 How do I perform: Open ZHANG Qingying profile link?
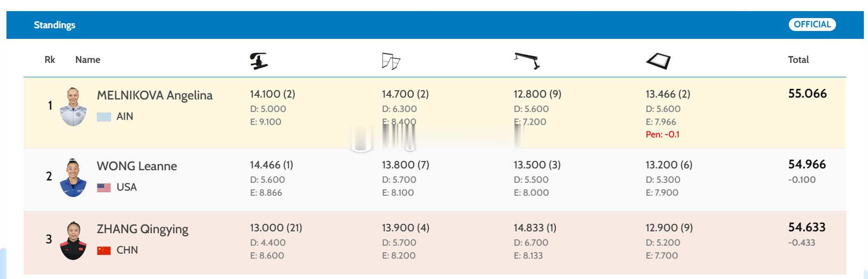142,229
